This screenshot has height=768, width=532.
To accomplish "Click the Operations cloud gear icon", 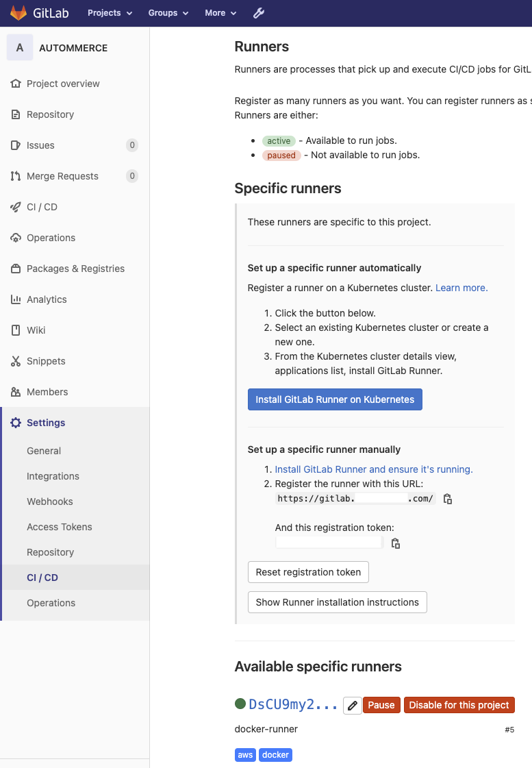I will click(x=16, y=238).
